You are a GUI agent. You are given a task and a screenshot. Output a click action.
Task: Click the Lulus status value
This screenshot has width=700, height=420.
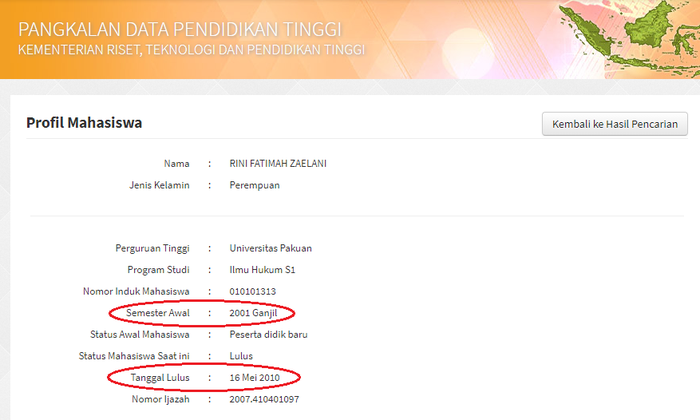pos(241,356)
